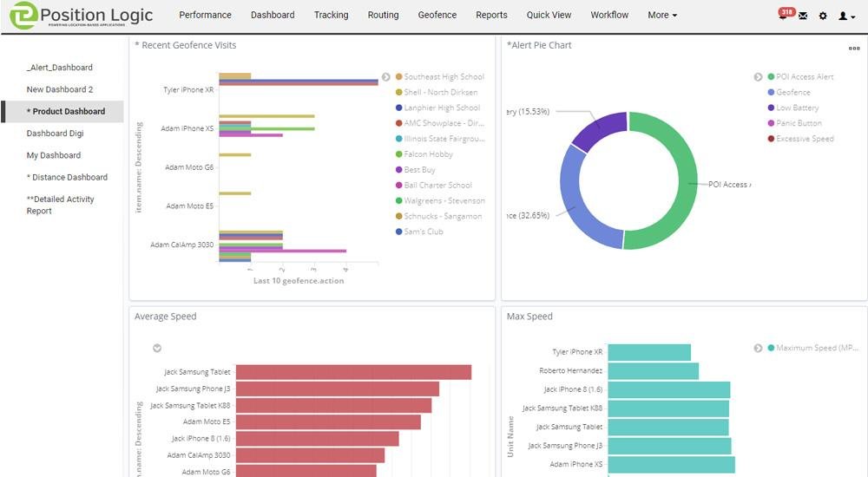868x477 pixels.
Task: Click the Best Buy purple legend dot
Action: click(398, 170)
